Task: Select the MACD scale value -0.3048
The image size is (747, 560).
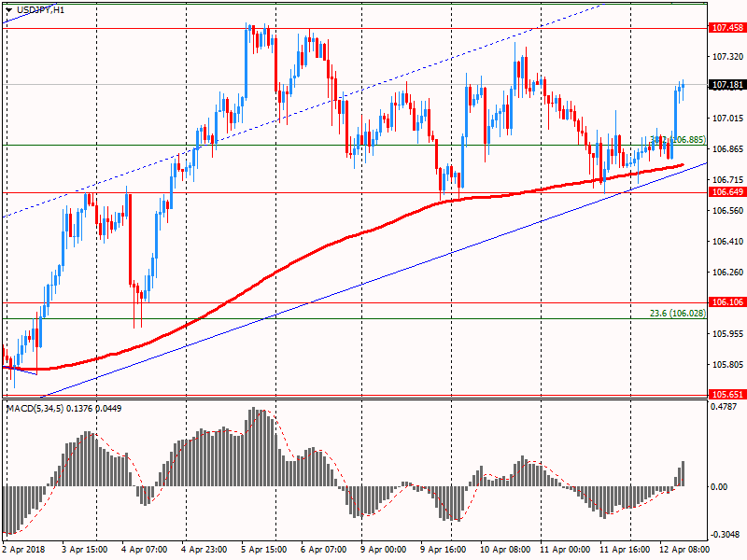Action: [724, 534]
